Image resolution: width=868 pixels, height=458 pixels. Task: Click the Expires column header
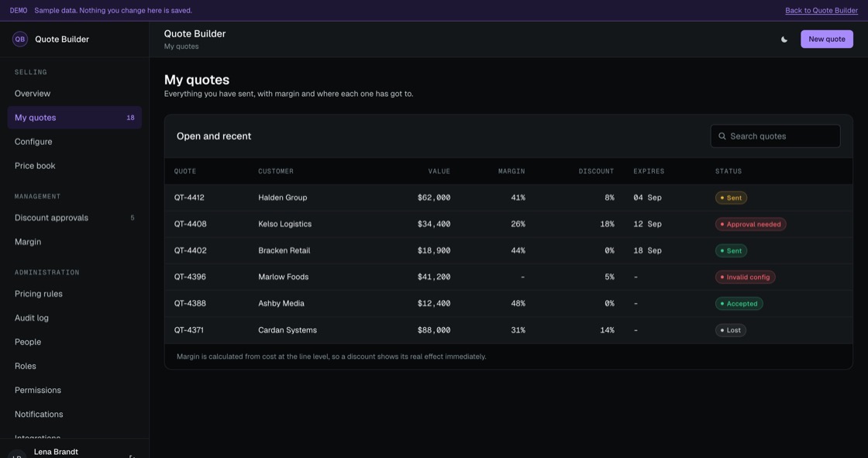coord(649,171)
